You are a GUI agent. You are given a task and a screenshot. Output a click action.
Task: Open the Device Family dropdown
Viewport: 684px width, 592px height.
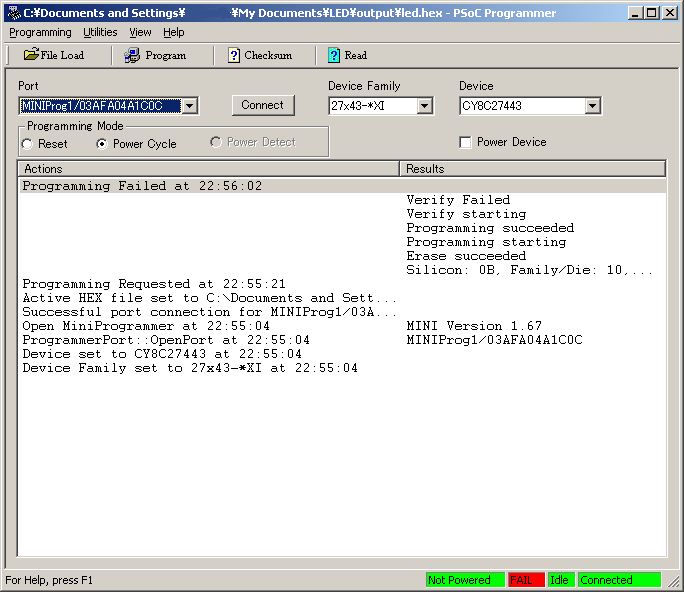424,106
